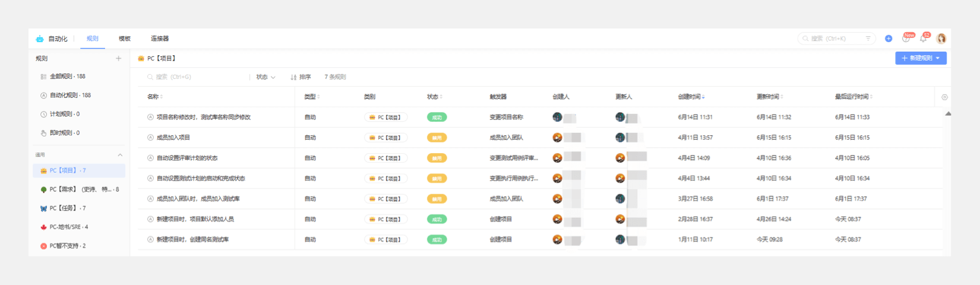Open the 状态 filter dropdown
This screenshot has height=285, width=980.
[x=265, y=77]
